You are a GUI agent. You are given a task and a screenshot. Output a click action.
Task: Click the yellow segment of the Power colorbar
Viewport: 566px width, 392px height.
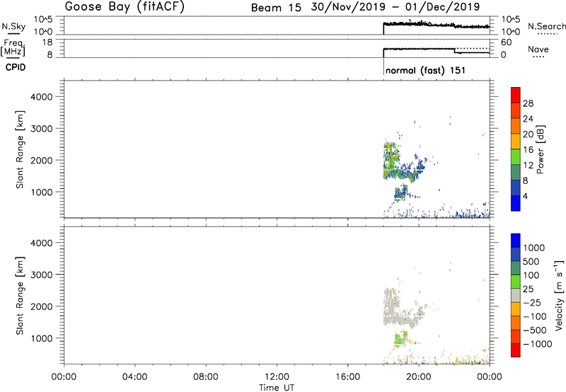516,141
